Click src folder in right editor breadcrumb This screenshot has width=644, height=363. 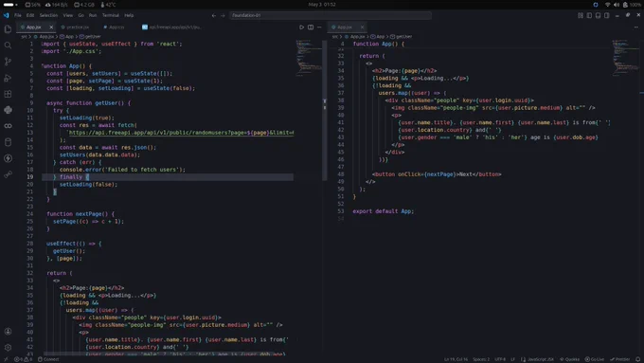tap(335, 37)
